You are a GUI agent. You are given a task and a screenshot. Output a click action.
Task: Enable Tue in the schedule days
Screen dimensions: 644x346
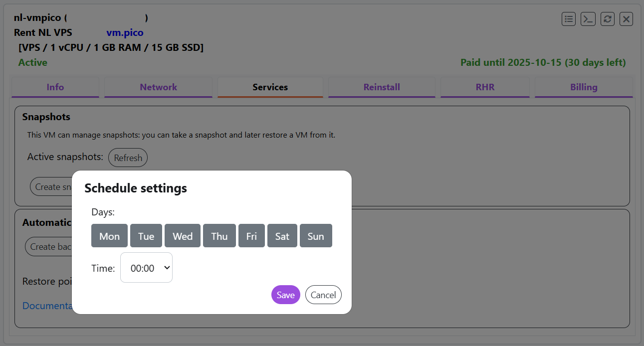[x=146, y=236]
